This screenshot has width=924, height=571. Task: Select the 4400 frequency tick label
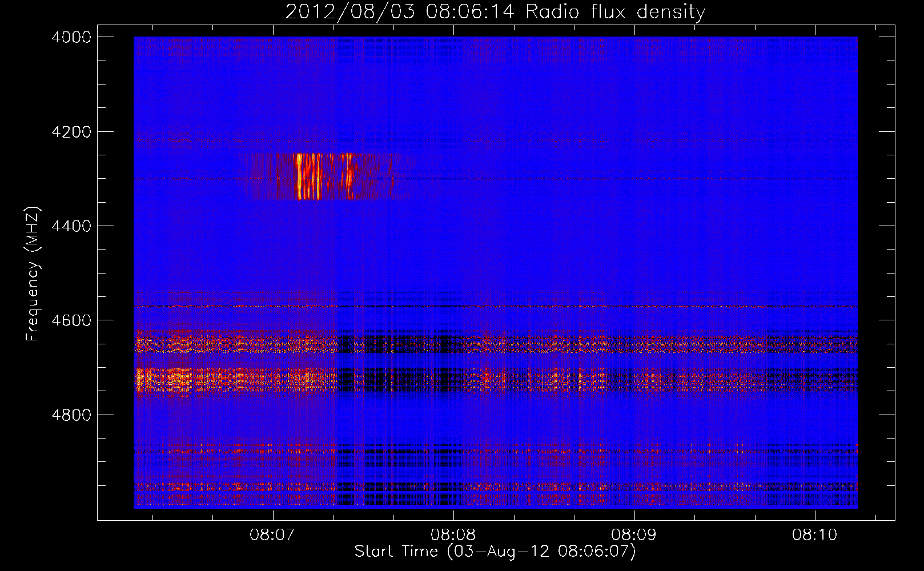tap(71, 226)
